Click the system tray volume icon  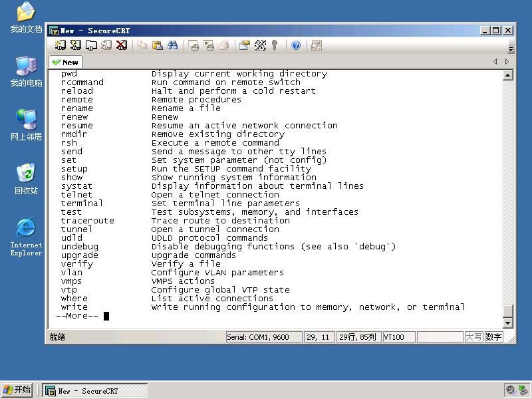click(510, 390)
